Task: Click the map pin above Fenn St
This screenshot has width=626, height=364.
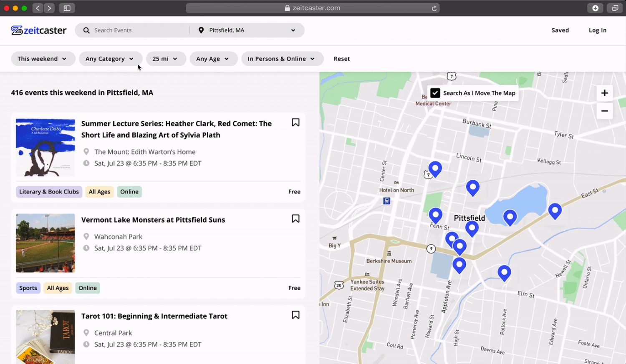Action: coord(435,216)
